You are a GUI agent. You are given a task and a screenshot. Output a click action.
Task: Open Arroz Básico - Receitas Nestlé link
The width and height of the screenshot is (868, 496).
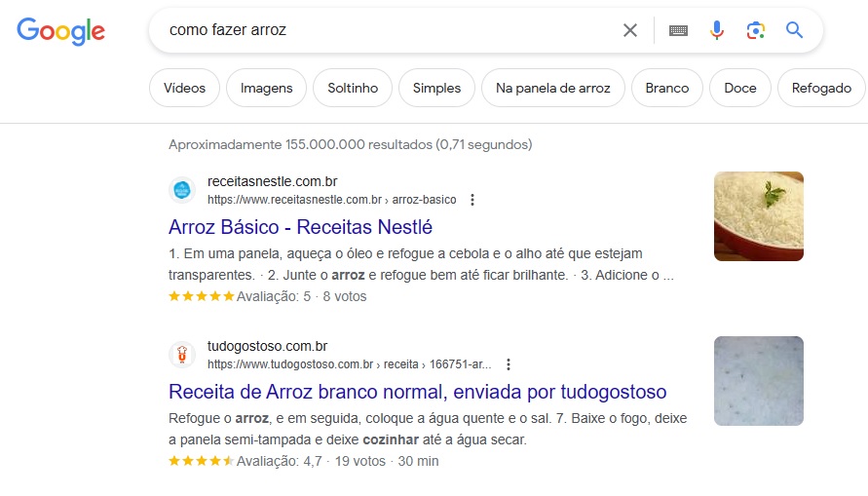(301, 227)
